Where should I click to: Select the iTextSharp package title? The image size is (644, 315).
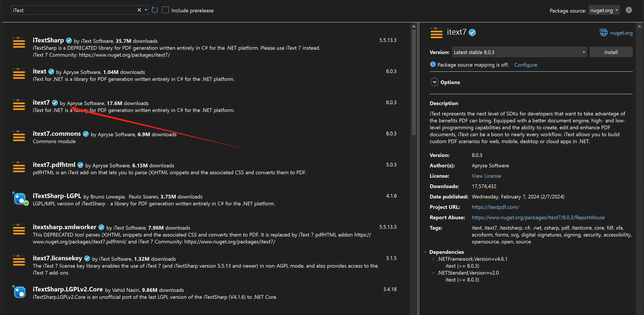coord(48,40)
